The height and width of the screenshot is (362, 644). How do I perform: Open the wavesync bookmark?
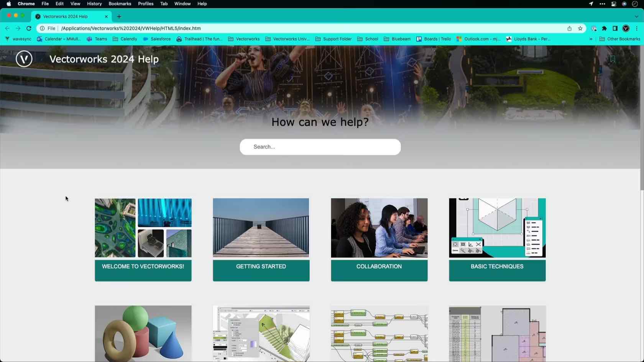(x=18, y=39)
